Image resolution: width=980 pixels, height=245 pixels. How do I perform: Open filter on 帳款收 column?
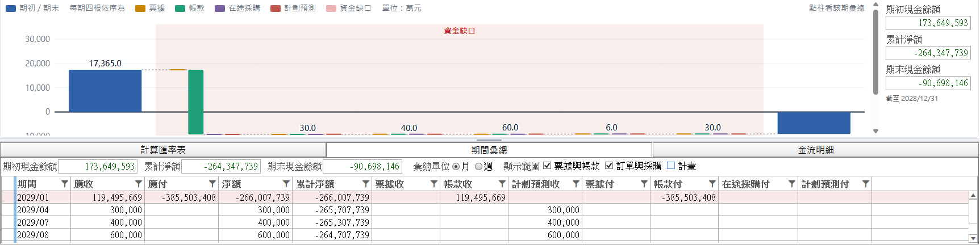pyautogui.click(x=502, y=184)
